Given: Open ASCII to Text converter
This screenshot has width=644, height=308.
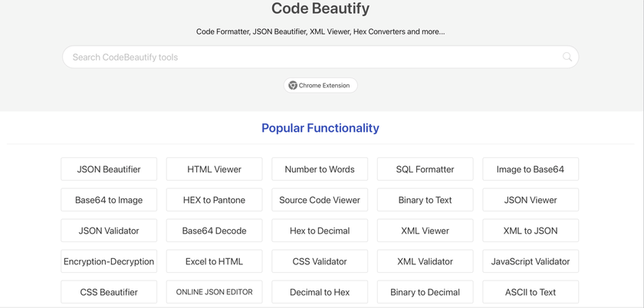Looking at the screenshot, I should click(x=531, y=293).
